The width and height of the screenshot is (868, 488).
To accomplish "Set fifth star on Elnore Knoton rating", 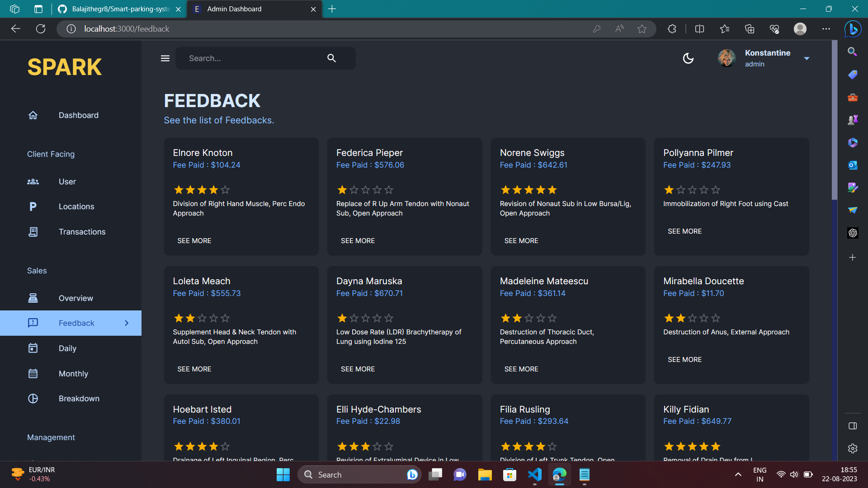I will click(x=226, y=190).
